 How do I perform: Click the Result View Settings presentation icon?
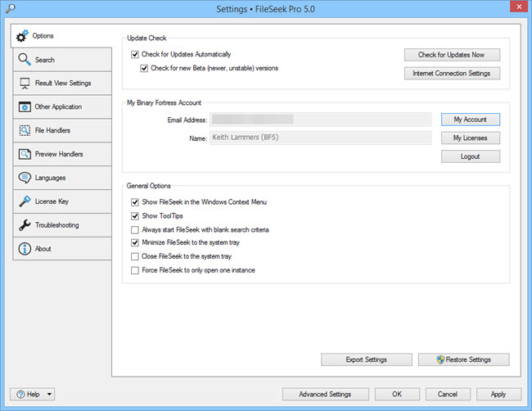click(25, 84)
